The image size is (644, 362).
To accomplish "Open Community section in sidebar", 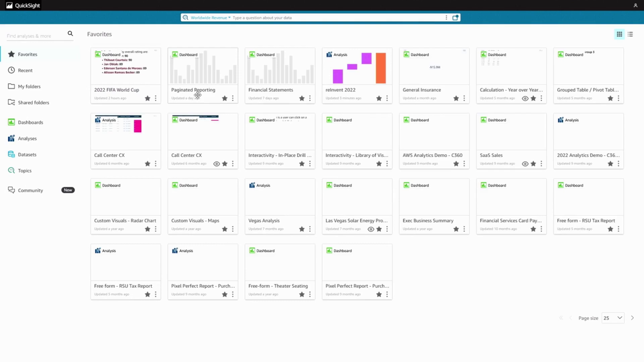I will [x=30, y=190].
